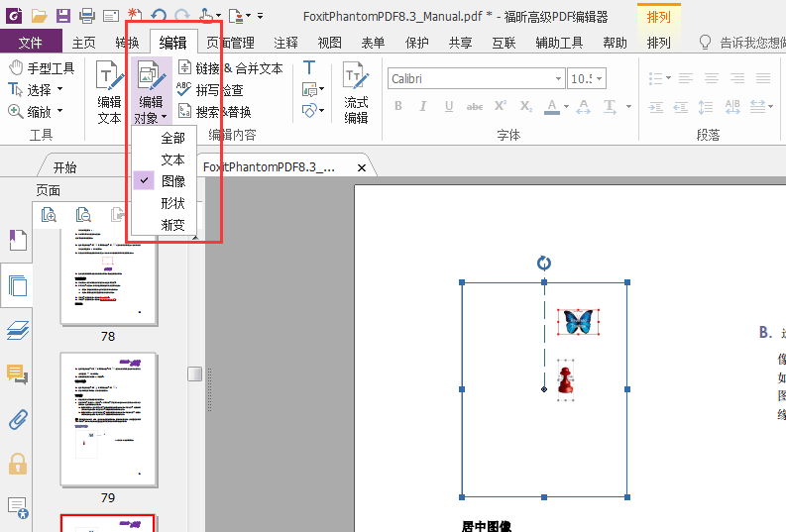Toggle Subscript formatting

[x=526, y=106]
